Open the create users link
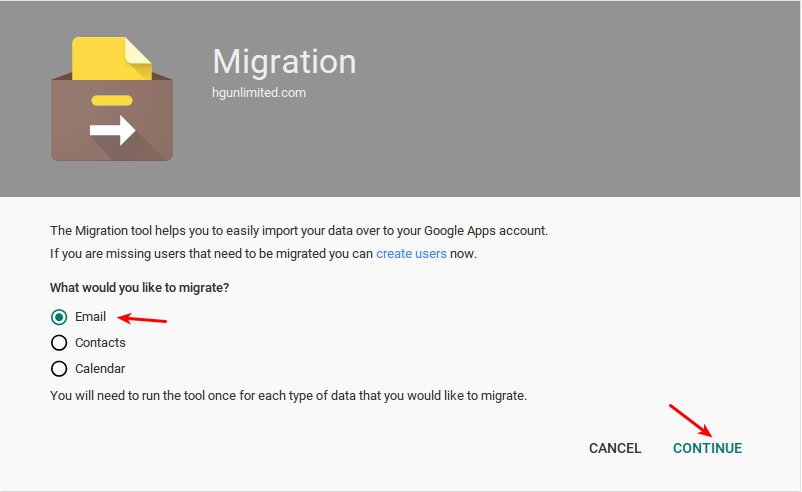 (x=411, y=254)
